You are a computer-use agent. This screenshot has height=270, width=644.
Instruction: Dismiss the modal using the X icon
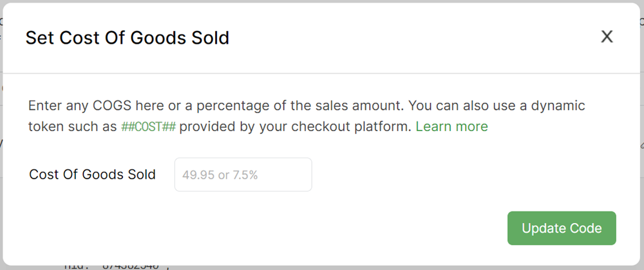607,37
